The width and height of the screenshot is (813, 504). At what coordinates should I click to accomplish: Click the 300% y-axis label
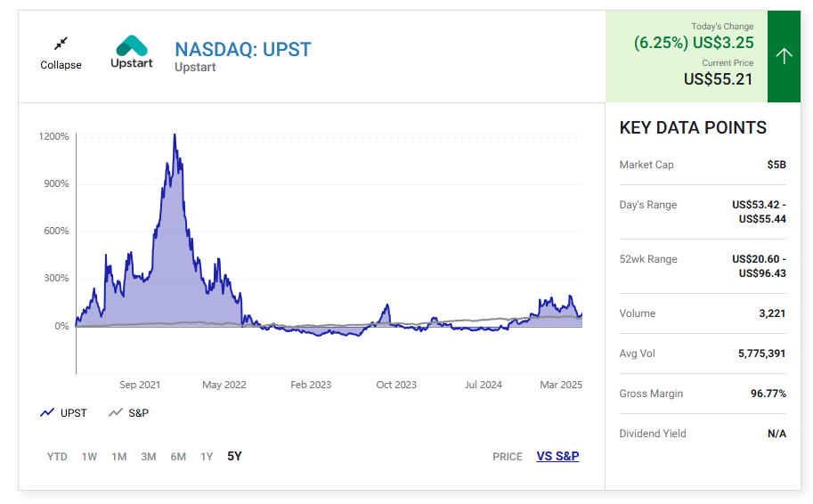[56, 279]
